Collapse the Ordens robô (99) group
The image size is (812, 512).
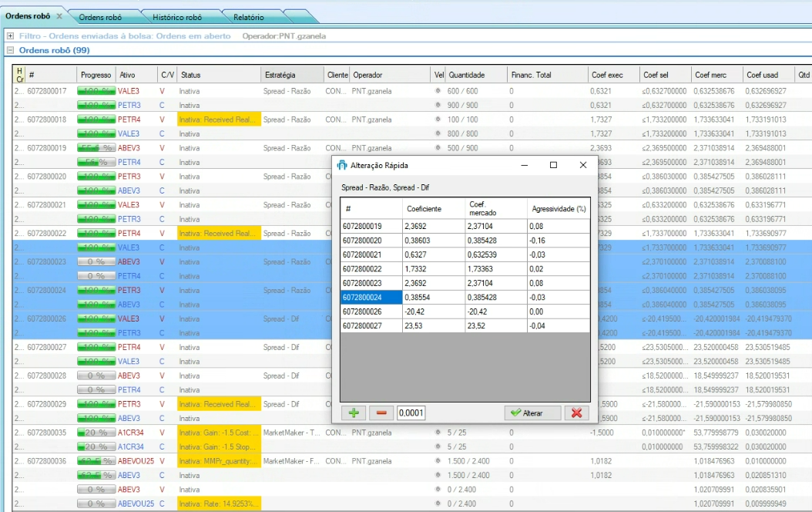(10, 50)
